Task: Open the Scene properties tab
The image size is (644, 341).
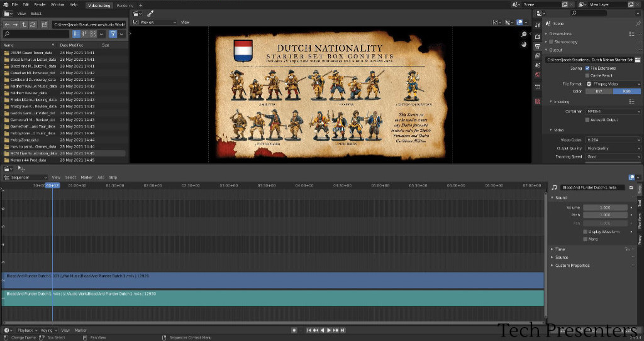Action: [x=538, y=65]
